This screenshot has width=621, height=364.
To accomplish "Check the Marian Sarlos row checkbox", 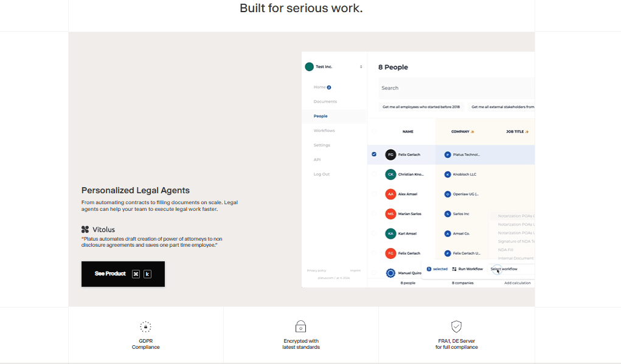I will (x=374, y=214).
